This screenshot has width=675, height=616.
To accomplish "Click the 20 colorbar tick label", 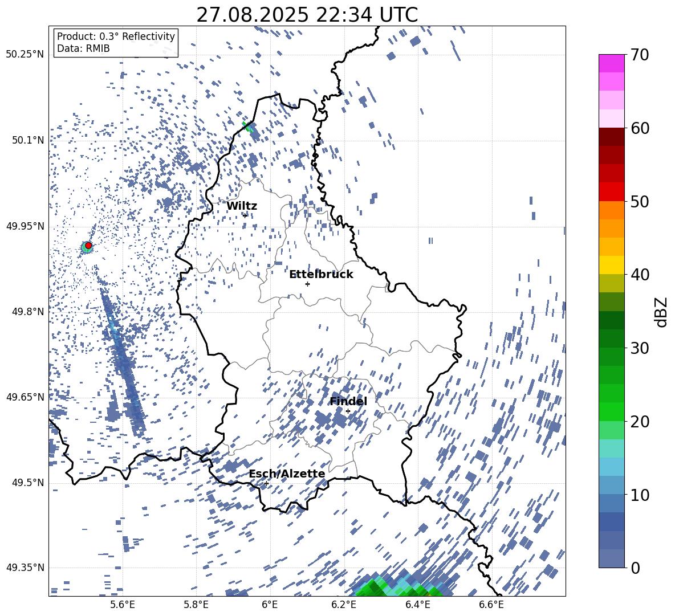I will (x=639, y=421).
